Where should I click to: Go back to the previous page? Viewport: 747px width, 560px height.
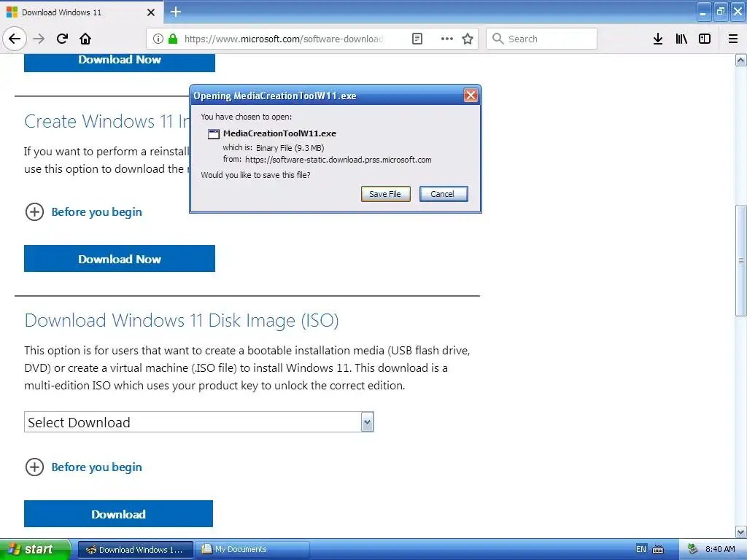coord(15,39)
